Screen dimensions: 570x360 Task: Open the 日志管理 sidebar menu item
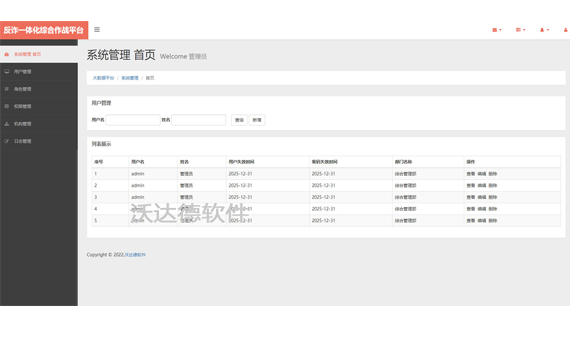(x=39, y=141)
